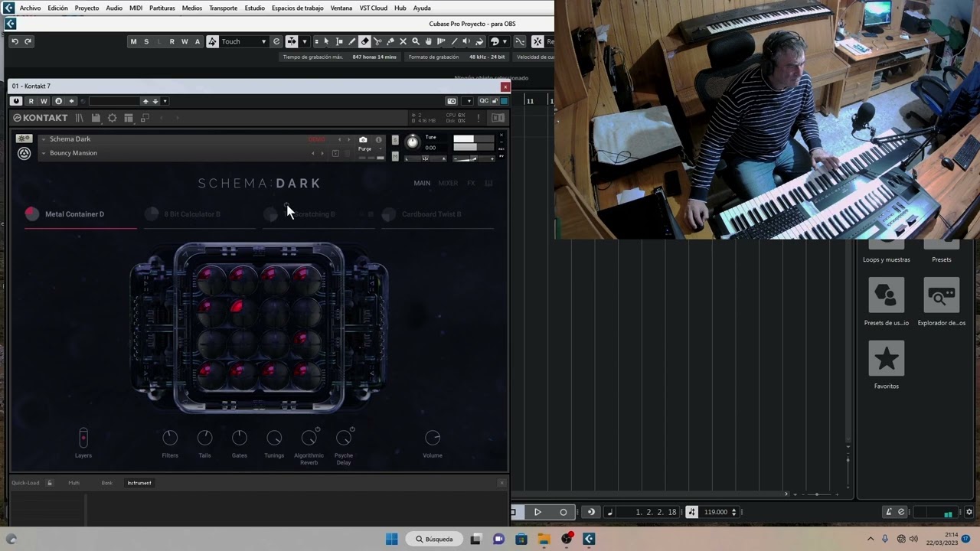Activate the Erase tool
The width and height of the screenshot is (980, 551).
click(x=364, y=41)
